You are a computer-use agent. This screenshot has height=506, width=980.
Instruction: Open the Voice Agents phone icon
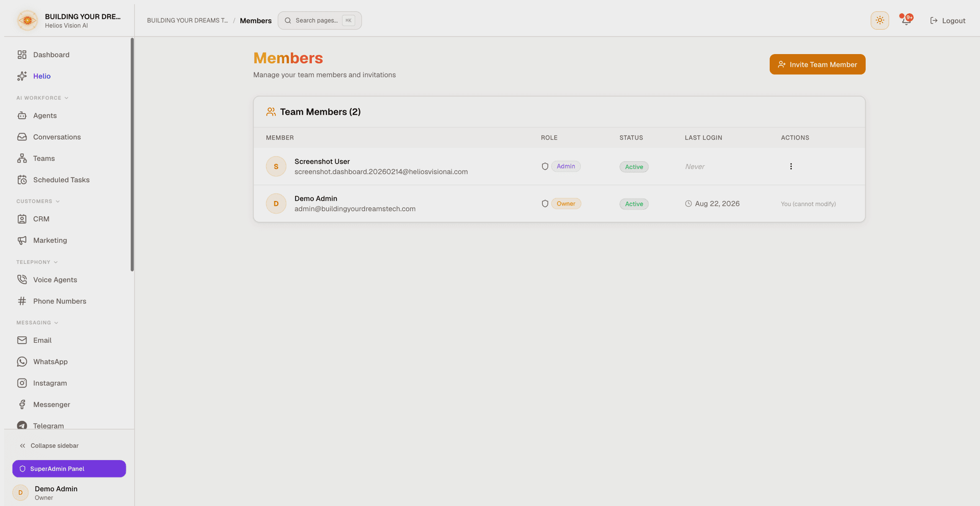click(22, 280)
